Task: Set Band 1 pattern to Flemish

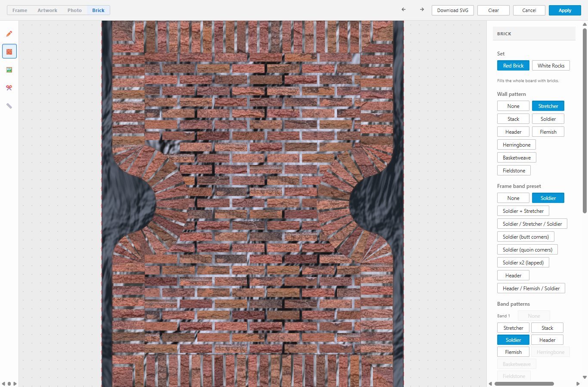Action: (513, 352)
